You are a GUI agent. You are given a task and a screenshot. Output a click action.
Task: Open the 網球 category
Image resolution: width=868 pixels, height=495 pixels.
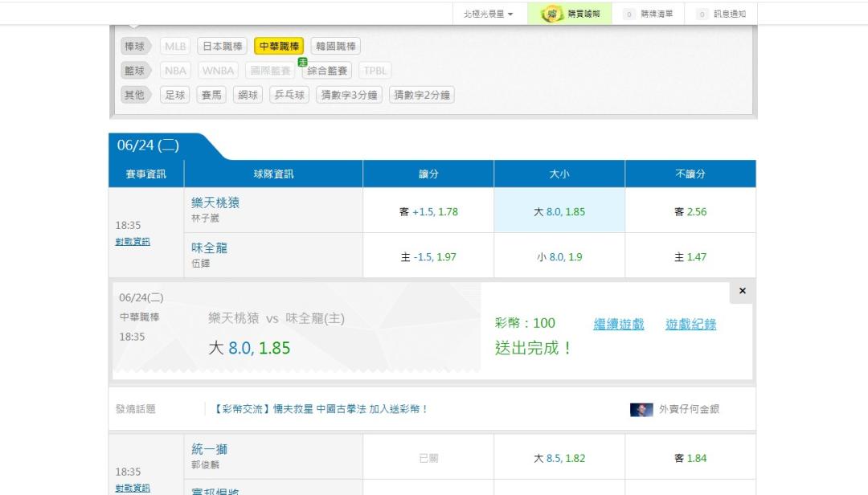point(248,96)
